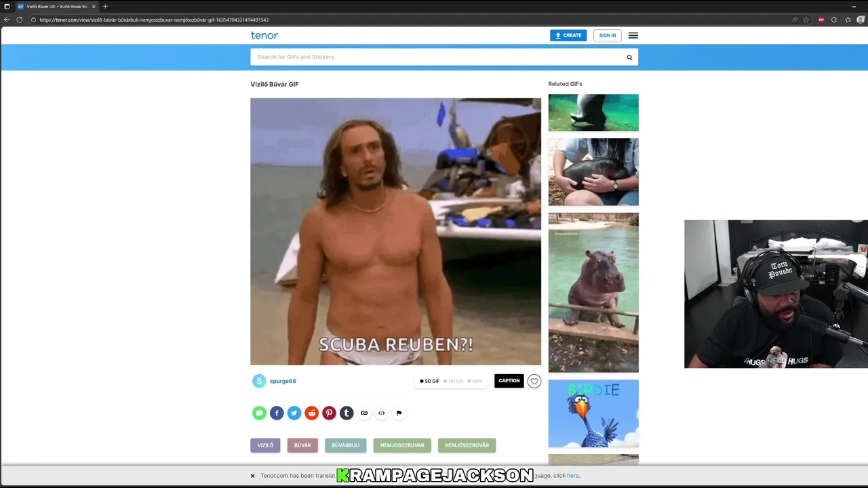This screenshot has width=868, height=488.
Task: Focus the GIFs and Stickers search field
Action: click(437, 57)
